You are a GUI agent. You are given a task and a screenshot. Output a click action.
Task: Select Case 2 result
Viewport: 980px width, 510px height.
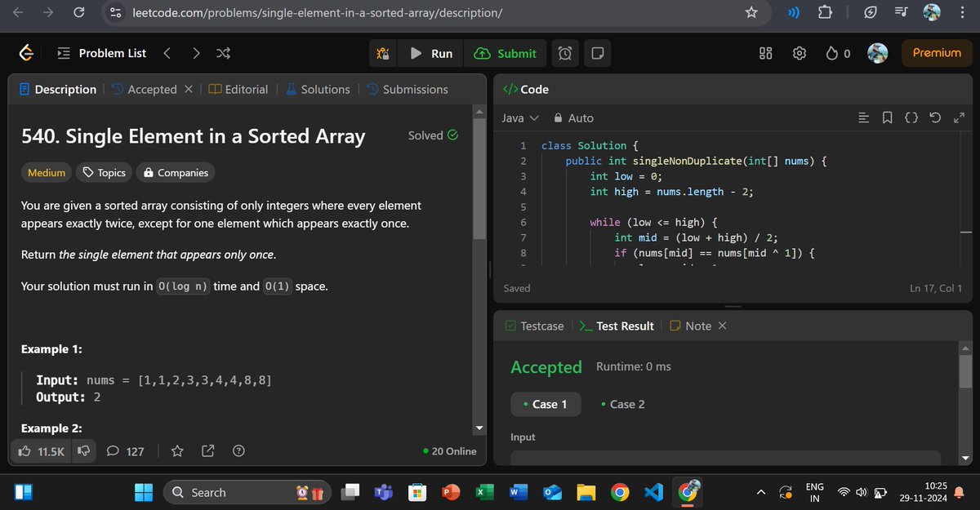622,404
